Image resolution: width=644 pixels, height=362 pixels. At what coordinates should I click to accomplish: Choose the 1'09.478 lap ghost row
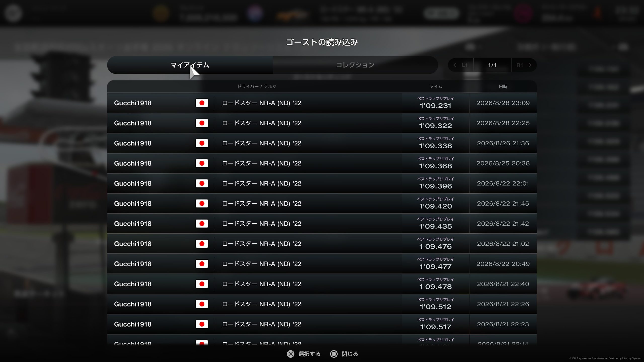coord(322,284)
